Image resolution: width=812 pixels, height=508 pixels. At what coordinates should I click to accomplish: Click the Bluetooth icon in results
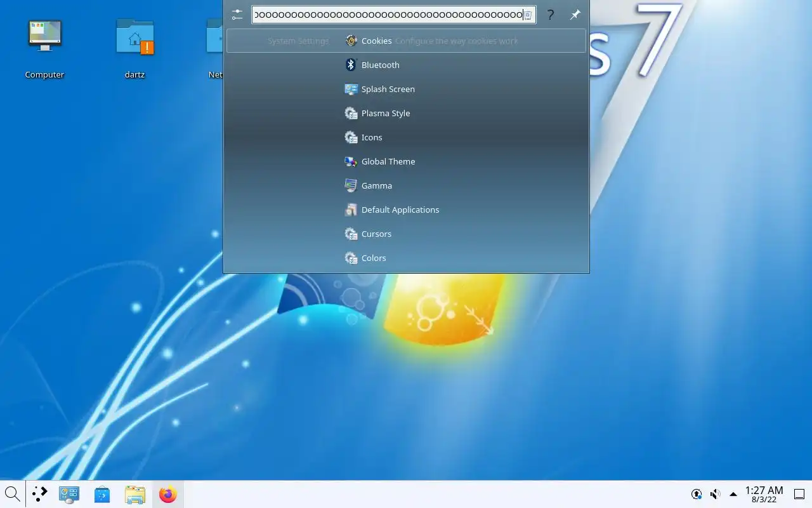pyautogui.click(x=351, y=65)
